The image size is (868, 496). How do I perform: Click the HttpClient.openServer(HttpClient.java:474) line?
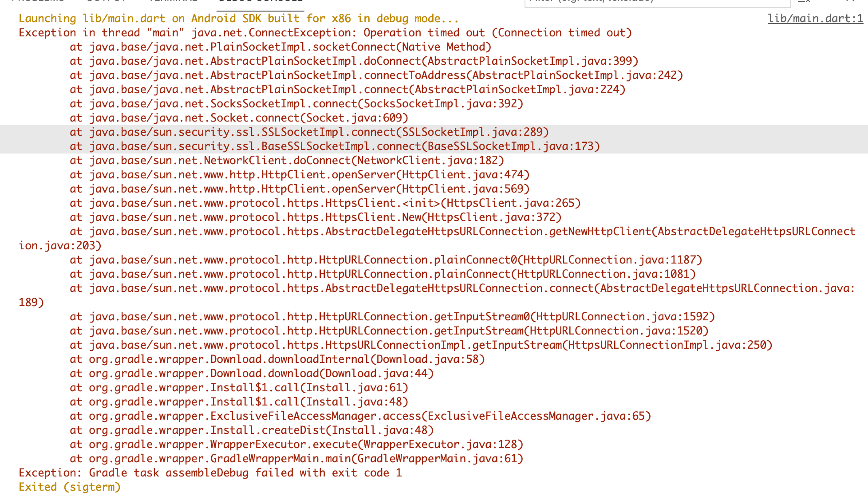click(300, 175)
